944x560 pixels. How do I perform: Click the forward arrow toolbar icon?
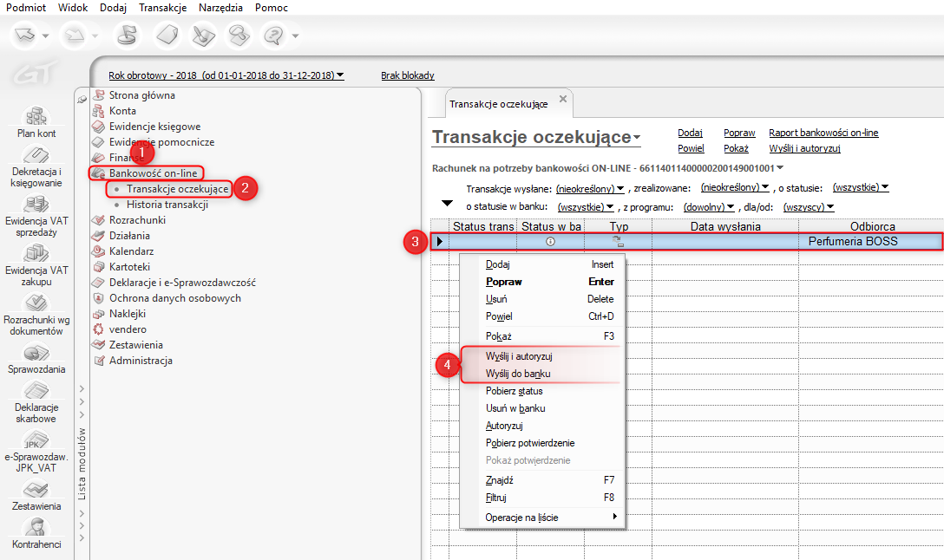(75, 35)
